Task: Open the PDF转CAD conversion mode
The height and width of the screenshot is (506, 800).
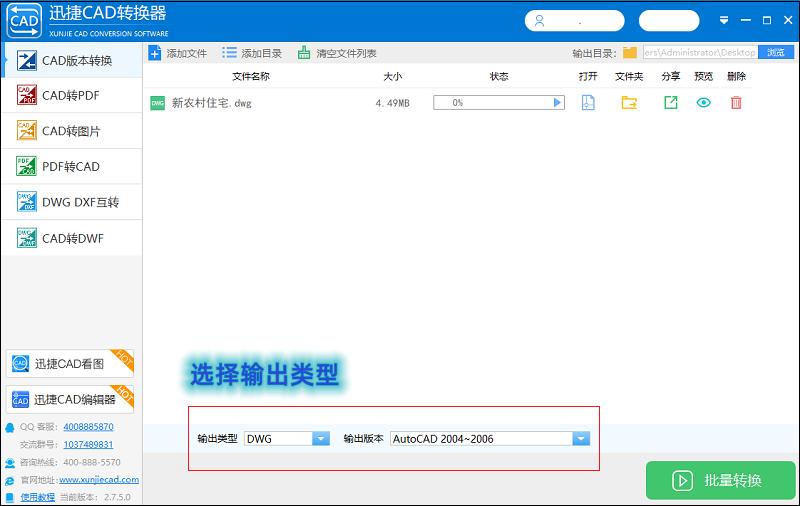Action: click(x=71, y=166)
